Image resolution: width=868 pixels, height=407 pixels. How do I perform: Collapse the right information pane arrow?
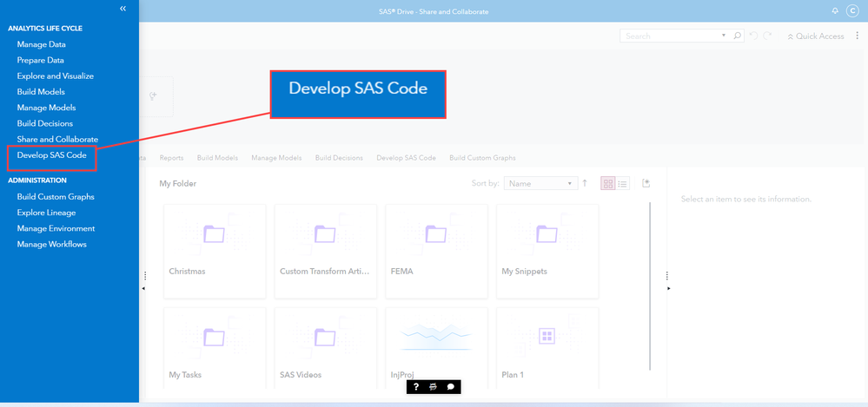tap(669, 289)
